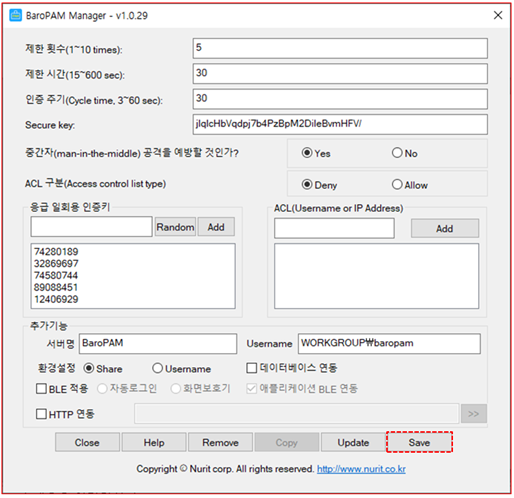Screen dimensions: 514x498
Task: Click the Update button
Action: (x=353, y=442)
